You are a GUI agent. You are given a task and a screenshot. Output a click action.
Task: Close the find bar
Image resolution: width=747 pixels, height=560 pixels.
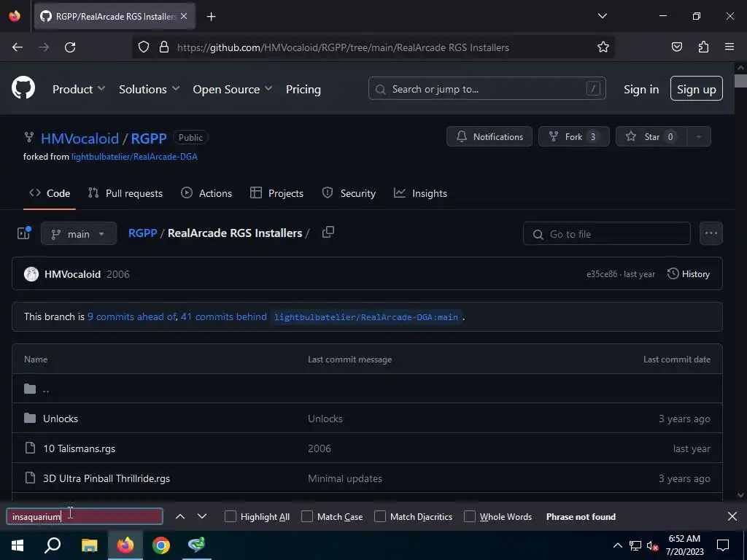732,516
